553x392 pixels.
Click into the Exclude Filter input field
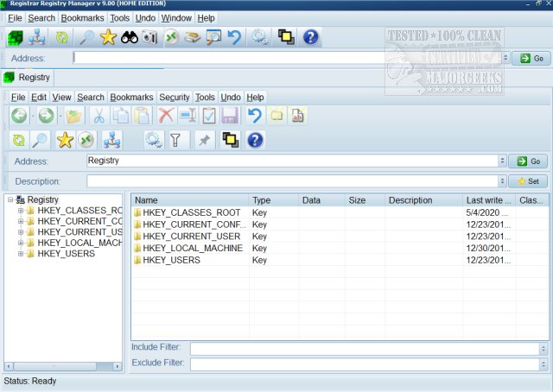coord(363,364)
